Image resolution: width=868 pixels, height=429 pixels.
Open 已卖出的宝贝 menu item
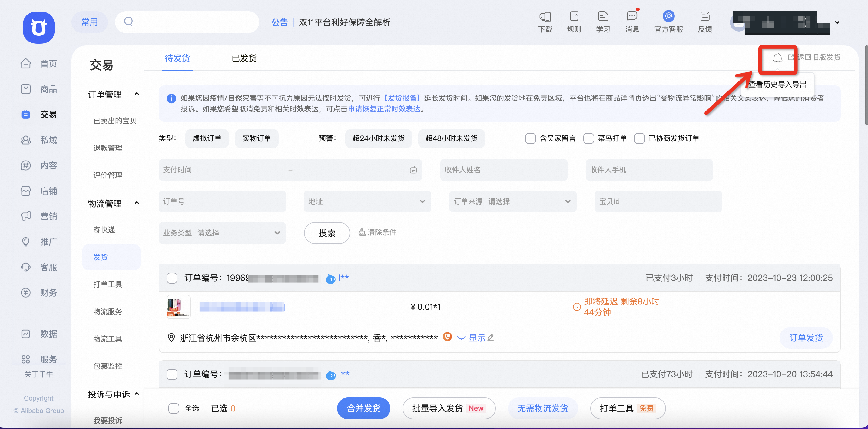click(114, 121)
